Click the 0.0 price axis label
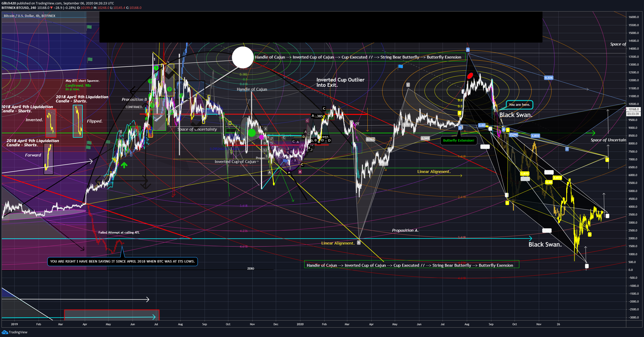 (x=631, y=270)
